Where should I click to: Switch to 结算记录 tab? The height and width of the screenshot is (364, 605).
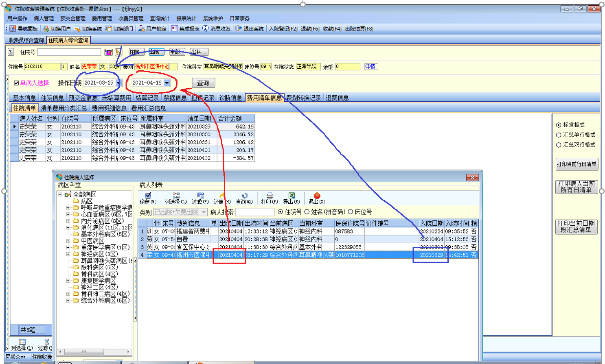147,98
